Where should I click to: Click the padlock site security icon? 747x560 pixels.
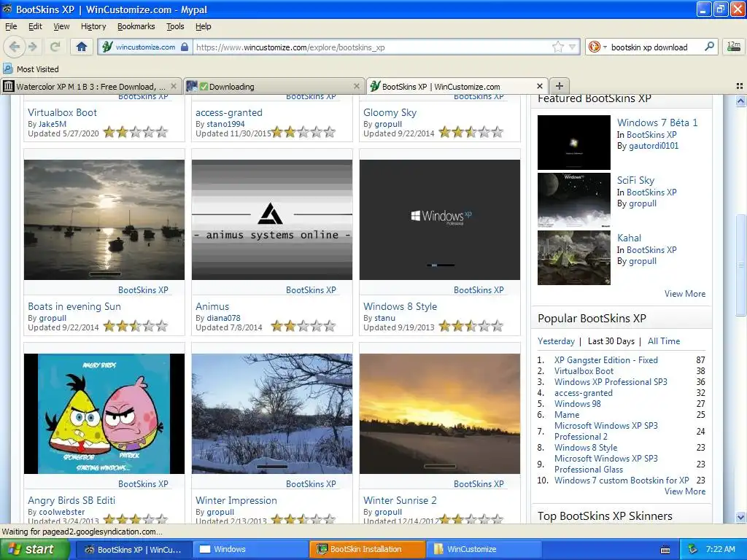185,47
